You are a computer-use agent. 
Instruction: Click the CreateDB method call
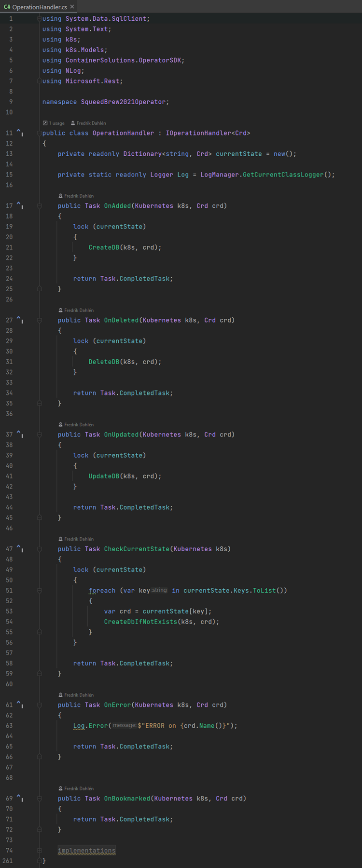click(104, 247)
